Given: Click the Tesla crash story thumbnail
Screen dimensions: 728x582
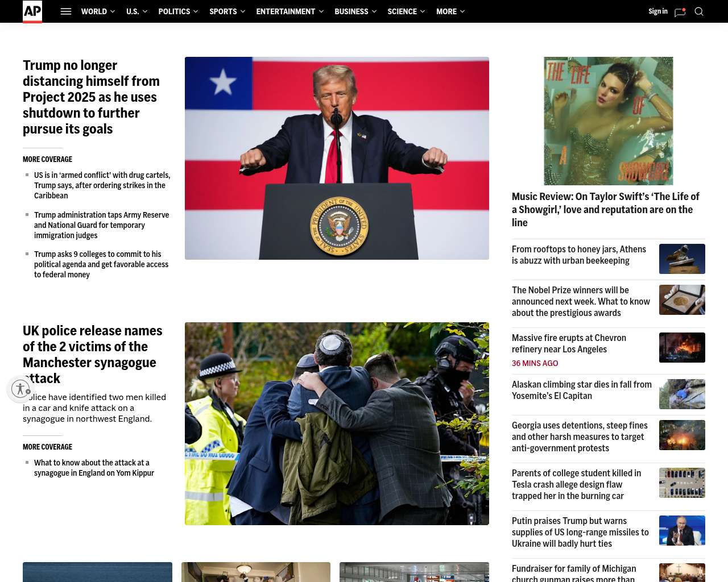Looking at the screenshot, I should click(x=682, y=483).
